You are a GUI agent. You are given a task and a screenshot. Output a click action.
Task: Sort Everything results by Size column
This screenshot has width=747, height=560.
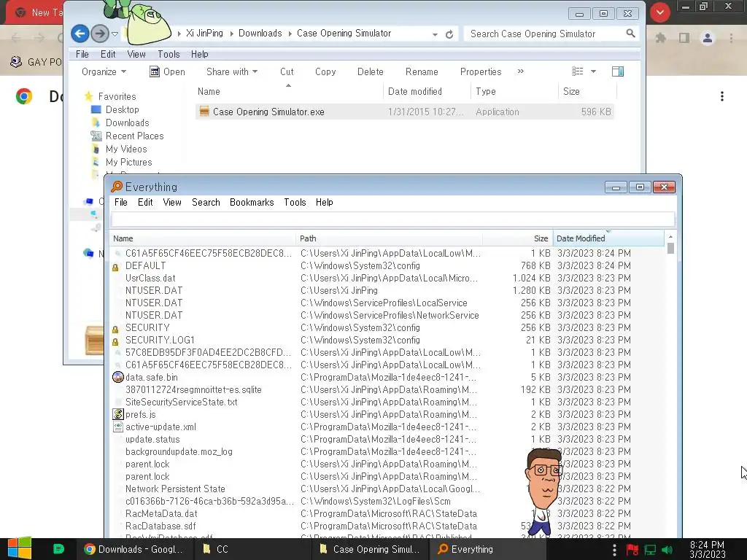pyautogui.click(x=517, y=238)
